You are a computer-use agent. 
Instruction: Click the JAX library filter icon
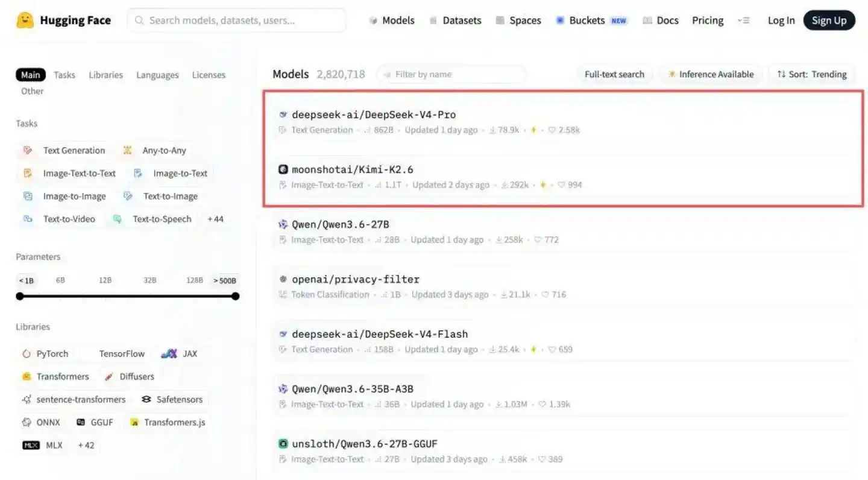[169, 353]
